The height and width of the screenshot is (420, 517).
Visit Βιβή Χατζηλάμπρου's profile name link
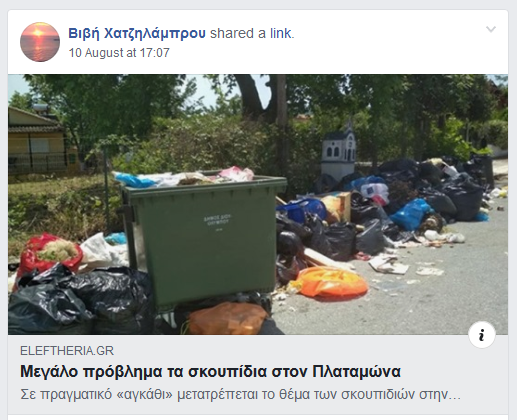(137, 33)
